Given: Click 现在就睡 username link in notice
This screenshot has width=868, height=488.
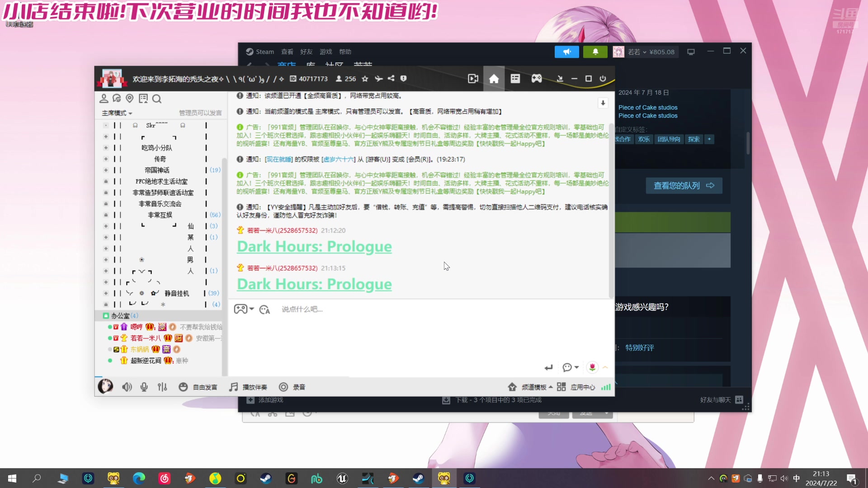Looking at the screenshot, I should pos(279,160).
